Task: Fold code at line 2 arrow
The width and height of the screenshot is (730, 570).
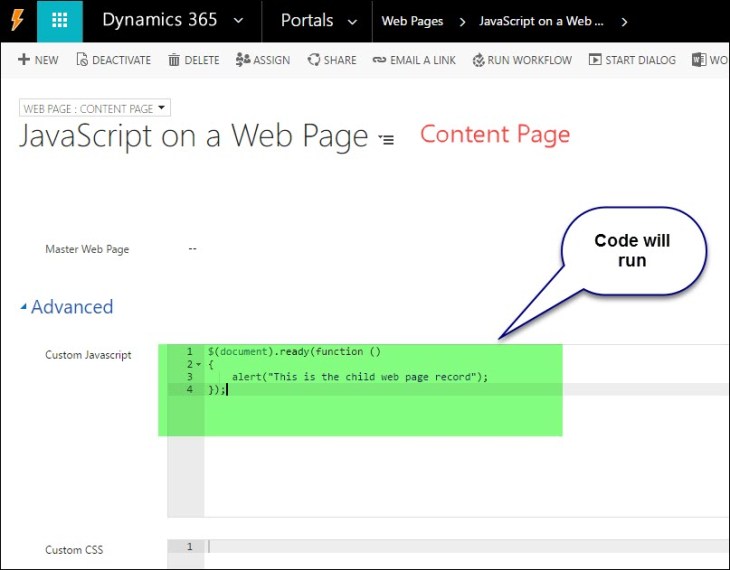Action: (x=199, y=364)
